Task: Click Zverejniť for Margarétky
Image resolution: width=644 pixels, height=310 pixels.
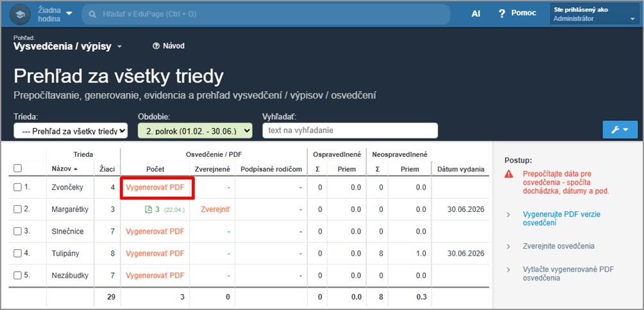Action: point(215,209)
